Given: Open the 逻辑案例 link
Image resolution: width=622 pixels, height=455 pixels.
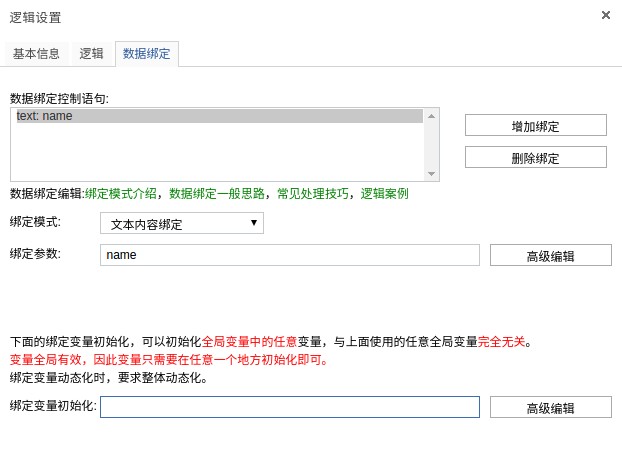Looking at the screenshot, I should (x=385, y=194).
